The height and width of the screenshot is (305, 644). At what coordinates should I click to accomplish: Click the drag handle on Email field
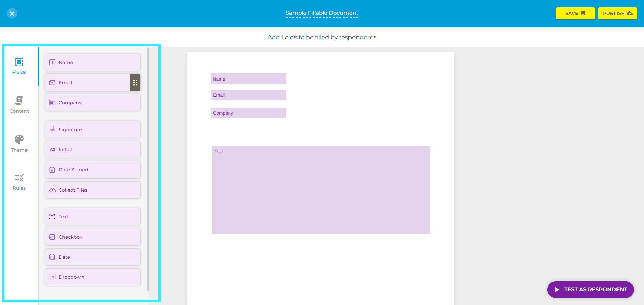pos(135,83)
